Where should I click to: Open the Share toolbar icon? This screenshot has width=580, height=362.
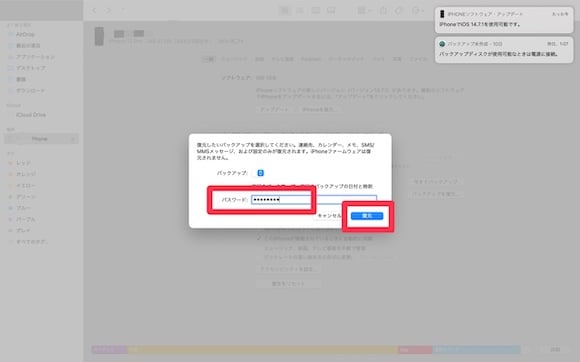coord(383,10)
